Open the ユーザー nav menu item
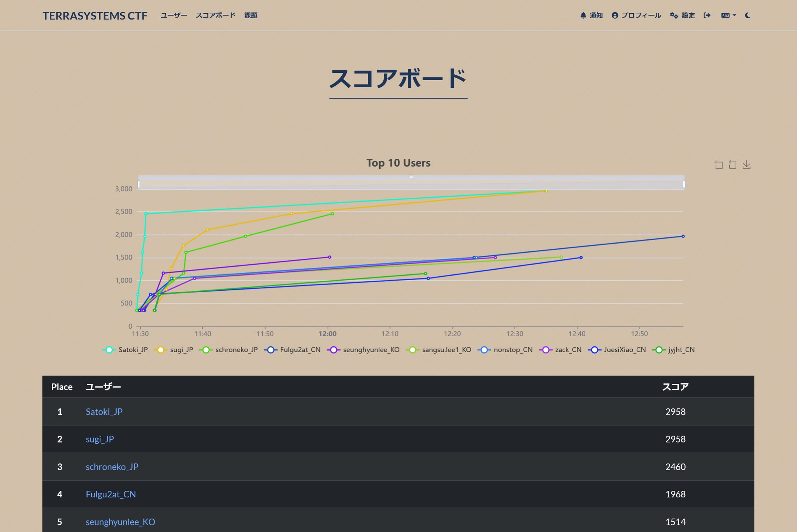The image size is (797, 532). point(174,16)
